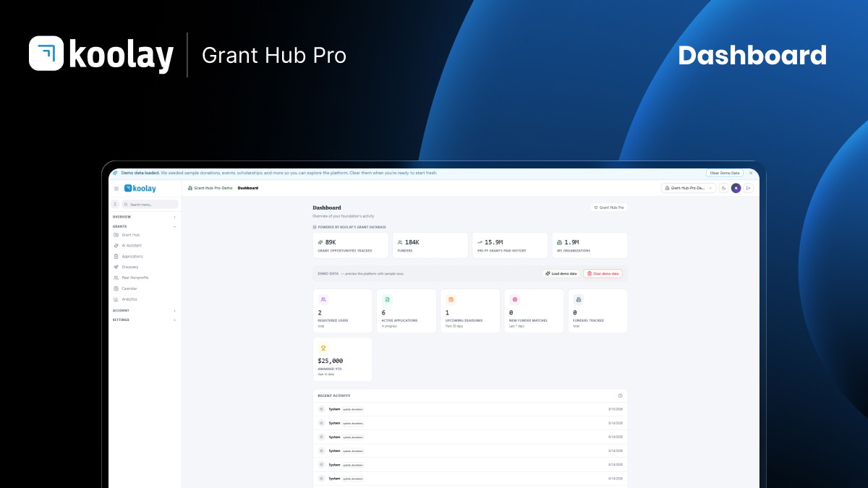The width and height of the screenshot is (868, 488).
Task: Focus the Search menu field
Action: tap(150, 205)
